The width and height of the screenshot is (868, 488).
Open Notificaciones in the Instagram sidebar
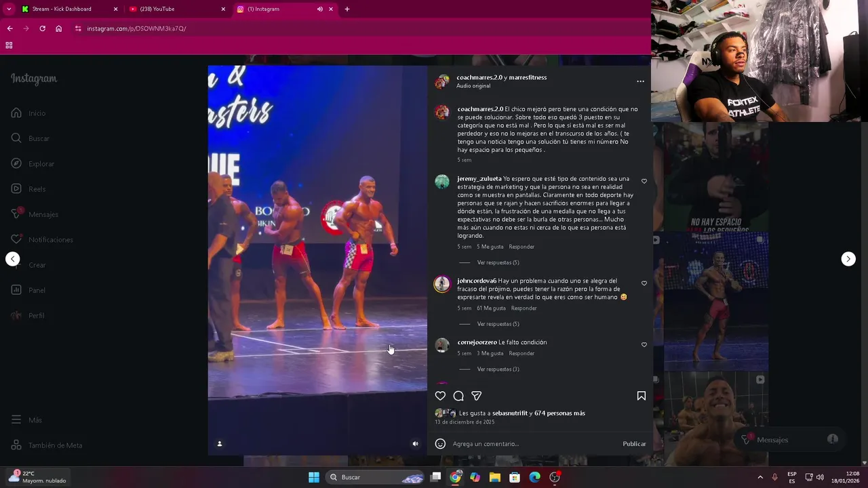[42, 239]
